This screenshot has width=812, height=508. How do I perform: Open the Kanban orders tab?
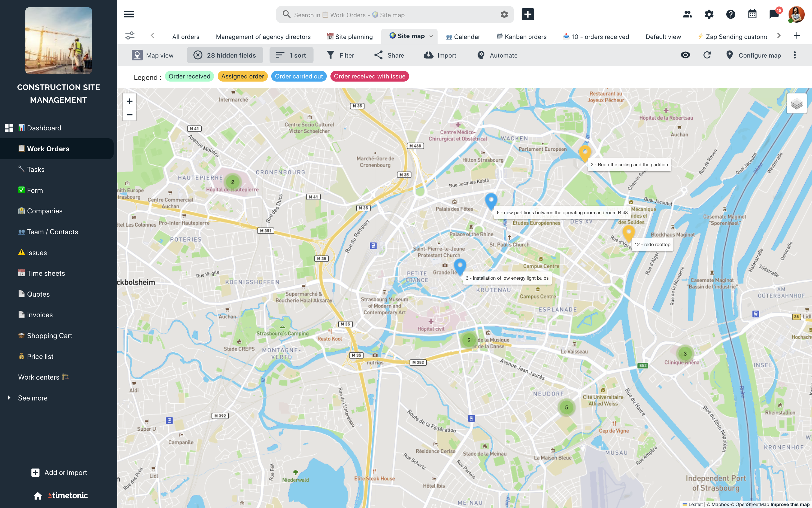click(521, 37)
